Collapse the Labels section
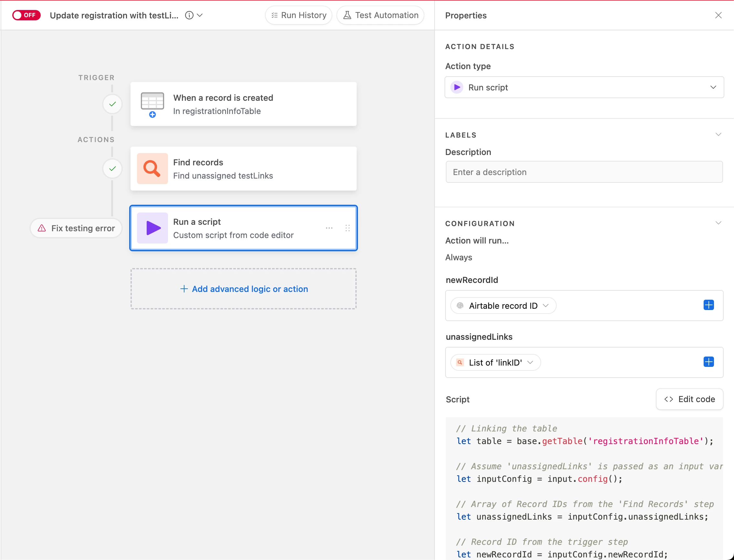The height and width of the screenshot is (560, 734). tap(718, 135)
